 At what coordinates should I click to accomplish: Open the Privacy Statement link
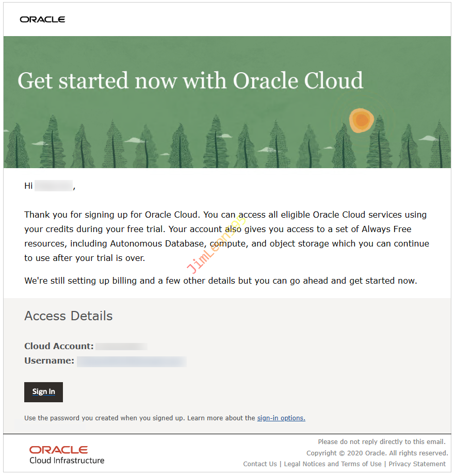417,464
